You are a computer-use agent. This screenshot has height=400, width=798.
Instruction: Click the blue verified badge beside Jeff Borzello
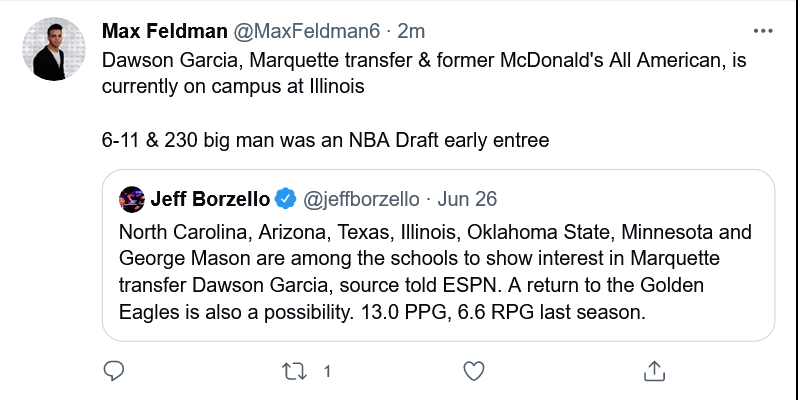(285, 198)
